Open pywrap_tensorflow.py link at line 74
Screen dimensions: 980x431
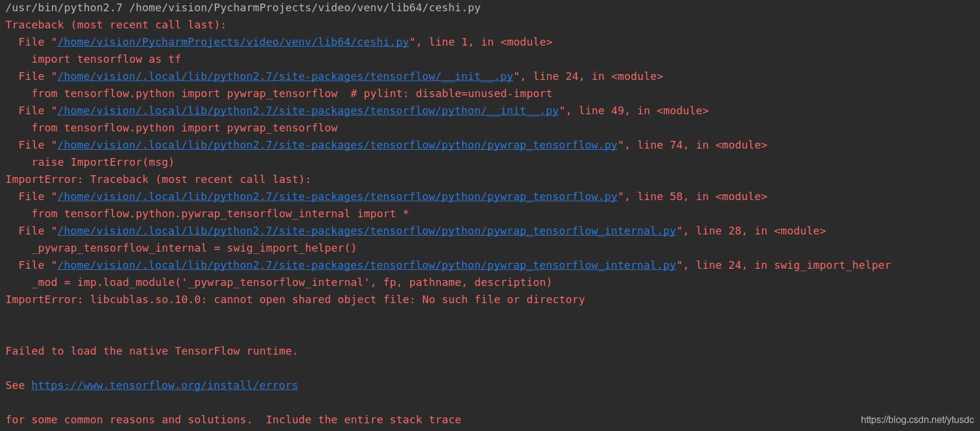(338, 145)
